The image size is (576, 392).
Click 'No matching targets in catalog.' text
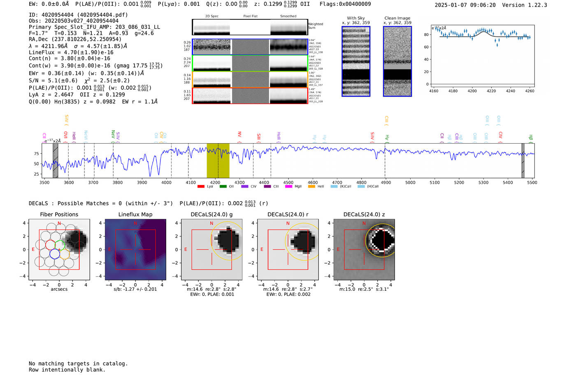coord(78,364)
